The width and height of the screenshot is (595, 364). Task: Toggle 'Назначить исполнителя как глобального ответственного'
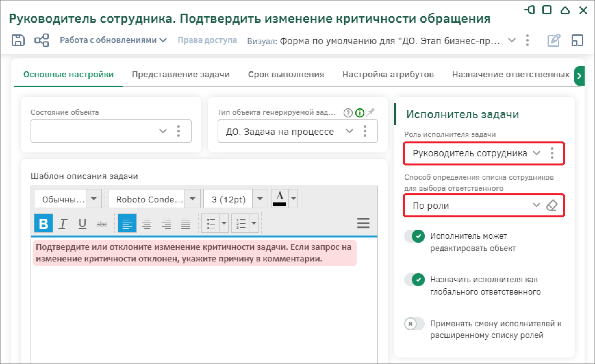[415, 280]
